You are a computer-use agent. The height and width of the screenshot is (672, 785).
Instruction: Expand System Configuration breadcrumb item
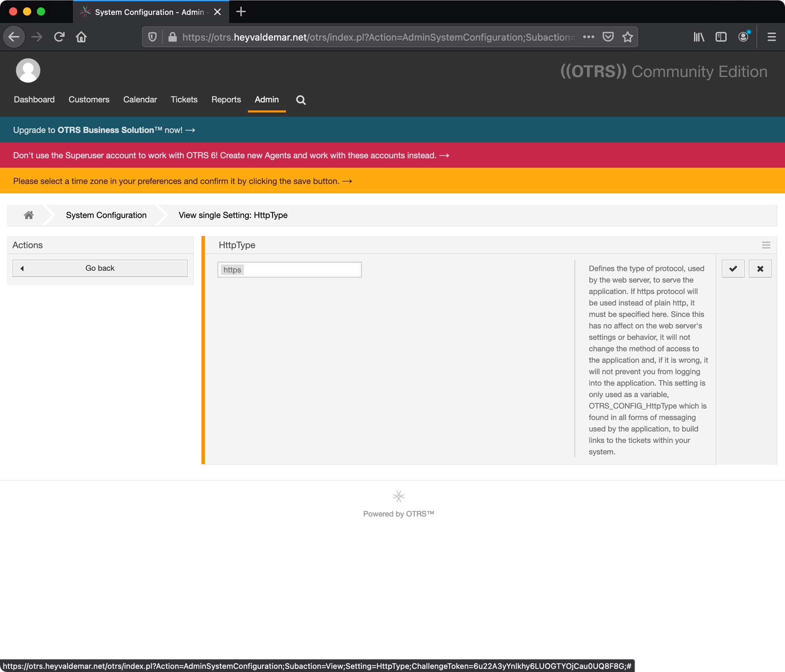pyautogui.click(x=106, y=215)
